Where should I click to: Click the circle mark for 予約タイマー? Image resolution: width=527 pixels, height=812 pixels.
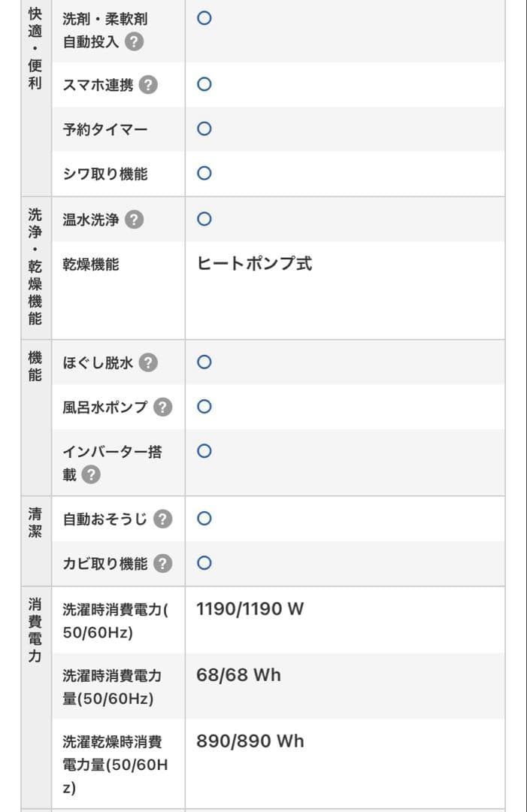point(204,129)
